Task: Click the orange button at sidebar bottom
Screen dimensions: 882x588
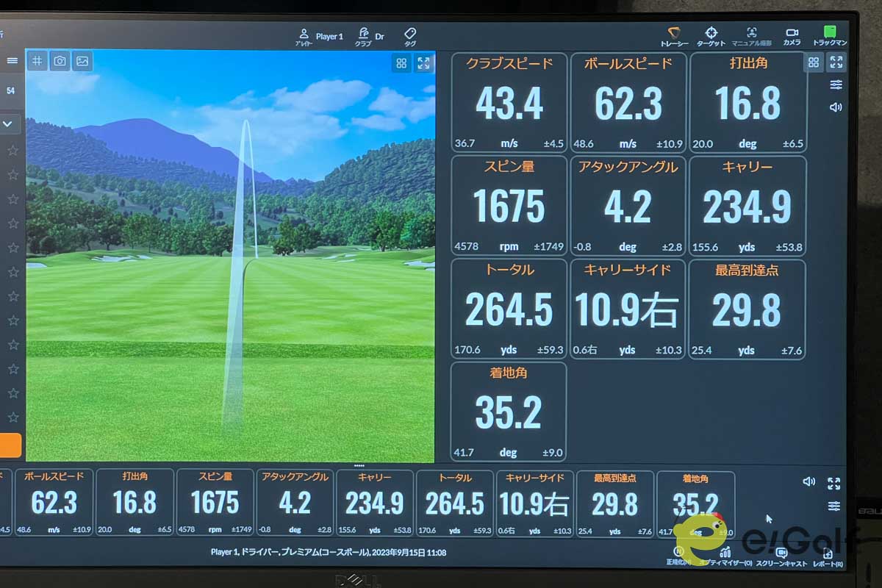Action: pos(10,445)
